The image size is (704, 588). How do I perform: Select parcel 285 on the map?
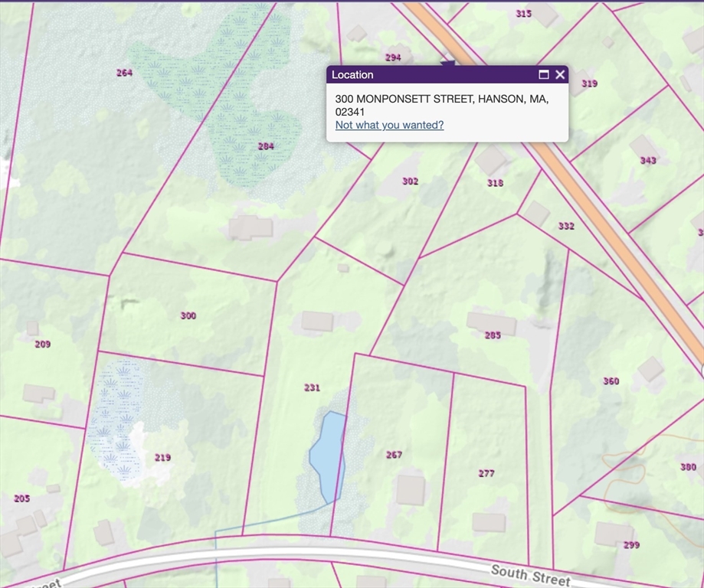(493, 335)
